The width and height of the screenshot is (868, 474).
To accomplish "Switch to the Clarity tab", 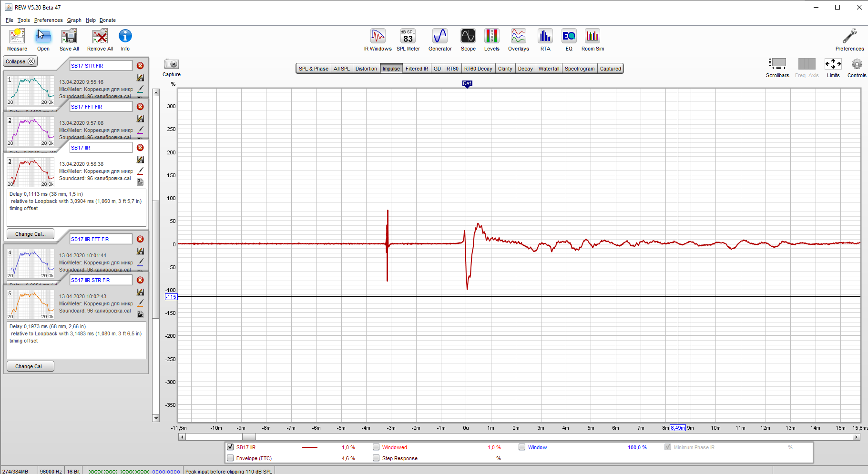I will coord(505,69).
